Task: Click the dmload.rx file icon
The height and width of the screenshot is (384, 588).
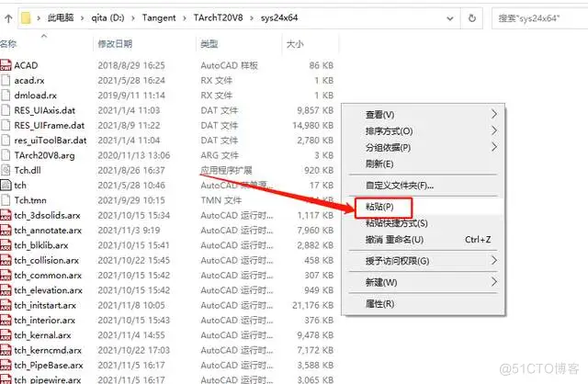Action: (6, 95)
